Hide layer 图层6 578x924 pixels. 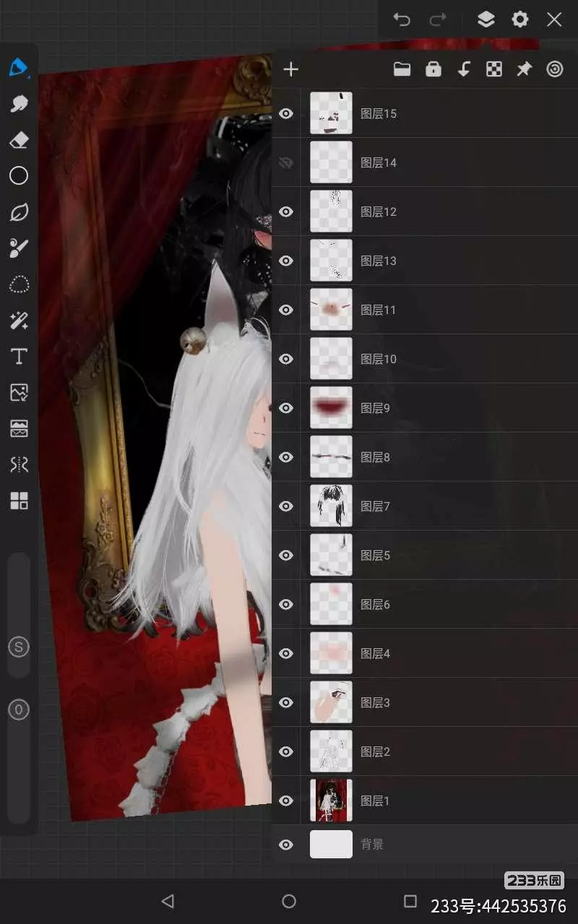[287, 604]
